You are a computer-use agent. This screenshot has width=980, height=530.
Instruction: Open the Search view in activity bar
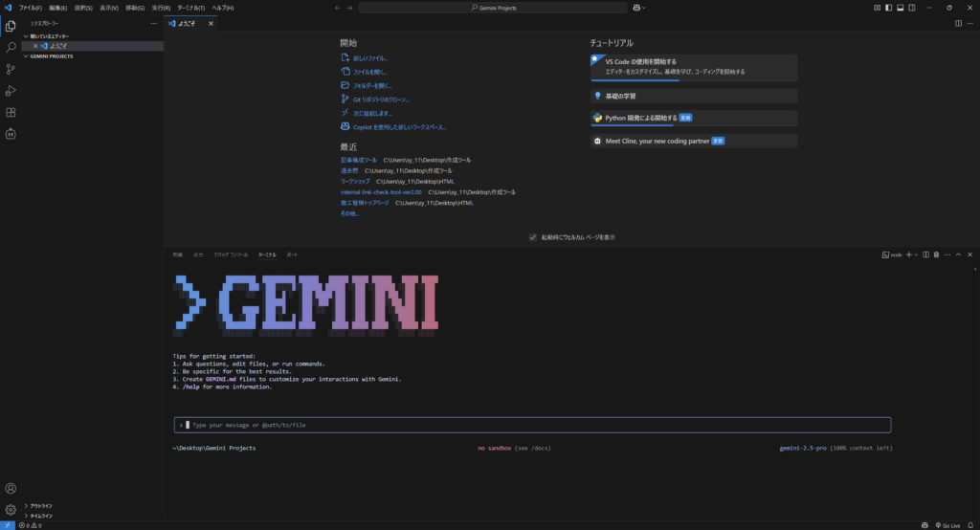pyautogui.click(x=11, y=47)
